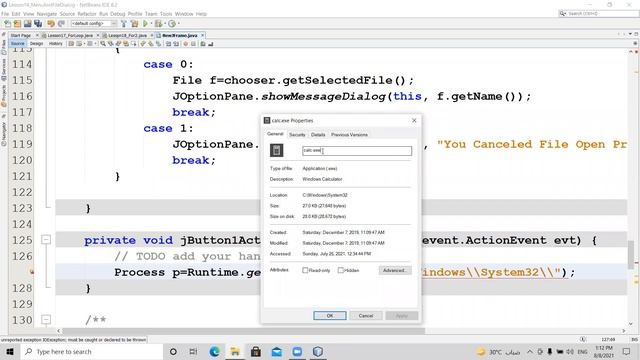Click the Debug Project toolbar icon
This screenshot has height=360, width=640.
[158, 24]
